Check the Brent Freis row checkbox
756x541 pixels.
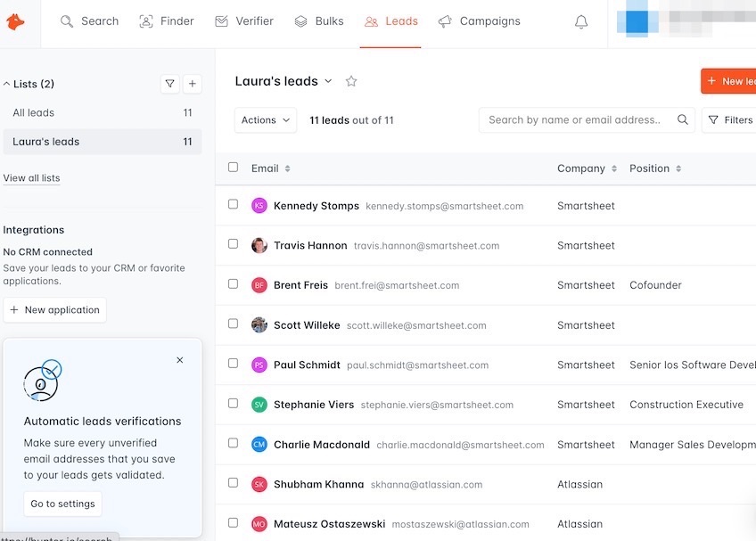click(233, 283)
